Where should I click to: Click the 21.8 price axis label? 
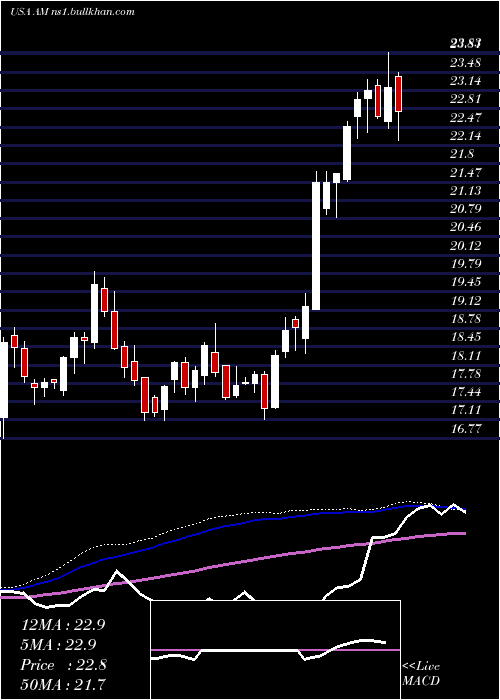coord(462,154)
